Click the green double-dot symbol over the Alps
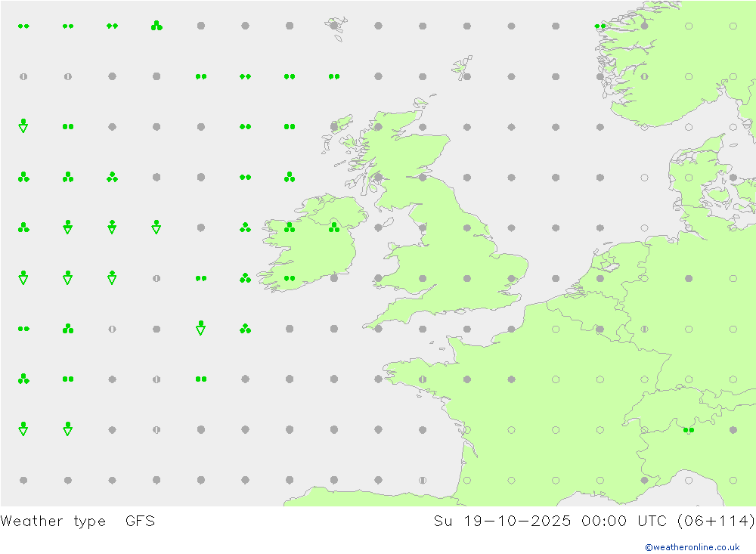 click(x=689, y=429)
